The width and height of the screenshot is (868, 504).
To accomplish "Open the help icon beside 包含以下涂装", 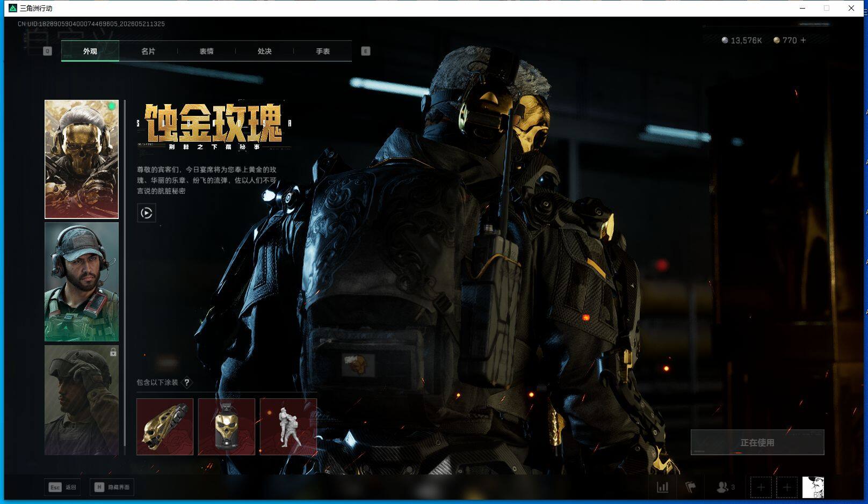I will click(187, 382).
